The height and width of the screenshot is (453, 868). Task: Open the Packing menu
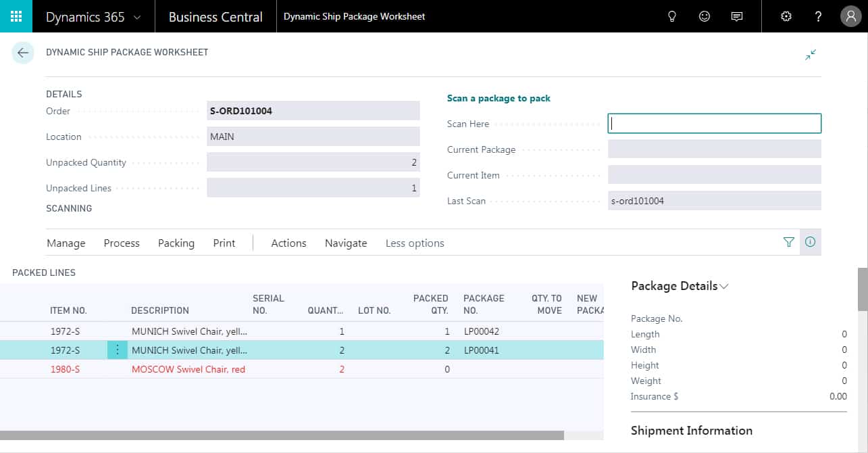click(x=176, y=243)
